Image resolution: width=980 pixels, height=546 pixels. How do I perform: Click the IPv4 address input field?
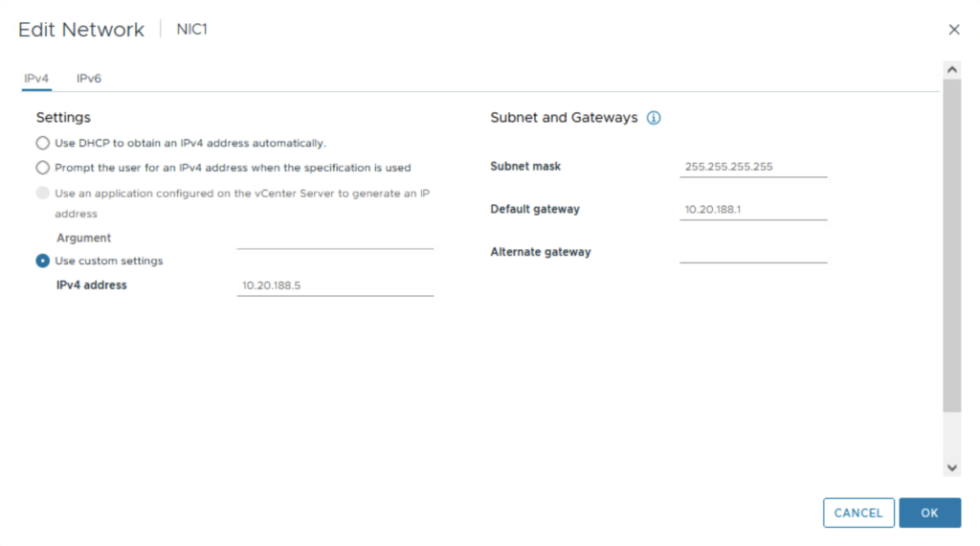coord(335,284)
